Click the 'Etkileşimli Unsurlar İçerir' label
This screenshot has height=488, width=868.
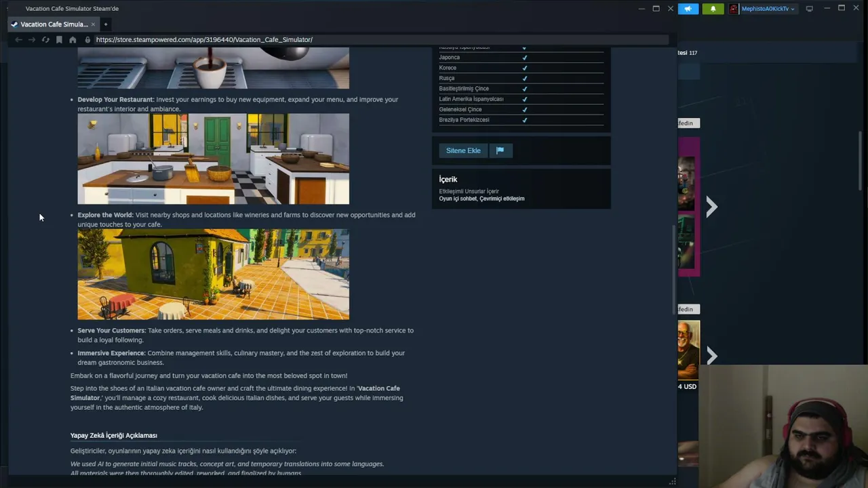[x=469, y=191]
